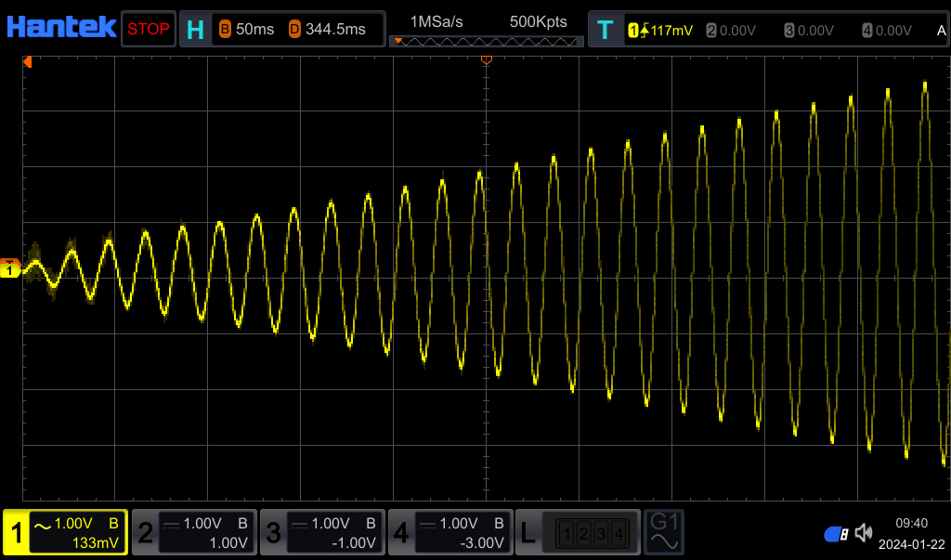Screen dimensions: 951x560
Task: Click the blue USB storage indicator icon
Action: pyautogui.click(x=836, y=533)
